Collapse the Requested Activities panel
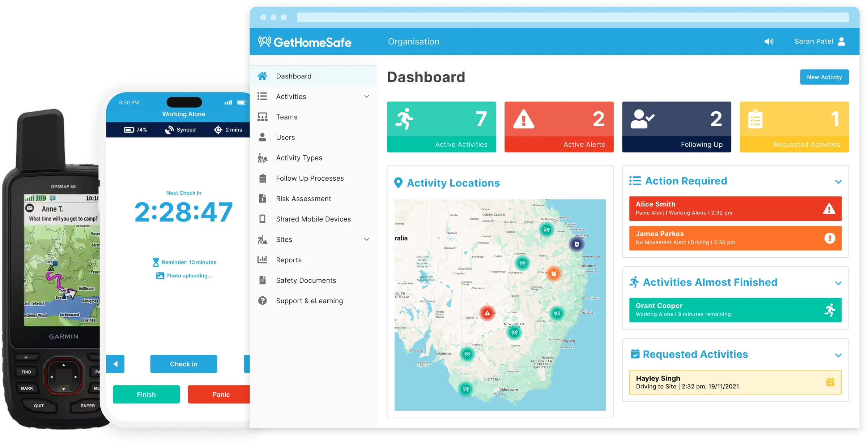The image size is (868, 447). pyautogui.click(x=838, y=355)
